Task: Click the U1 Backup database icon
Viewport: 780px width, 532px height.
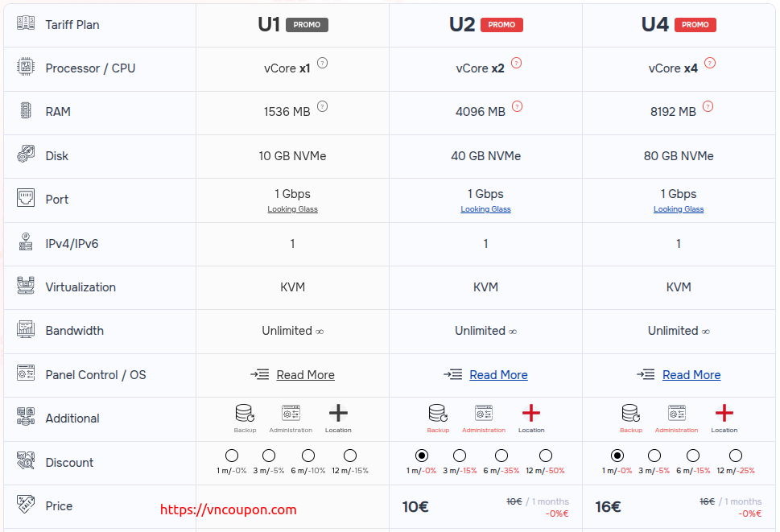Action: tap(245, 413)
